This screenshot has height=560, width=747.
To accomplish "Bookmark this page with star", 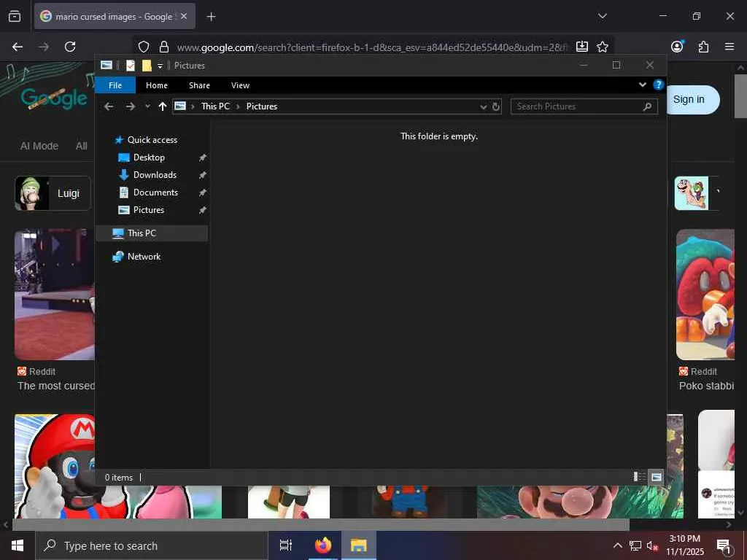I will pos(602,47).
